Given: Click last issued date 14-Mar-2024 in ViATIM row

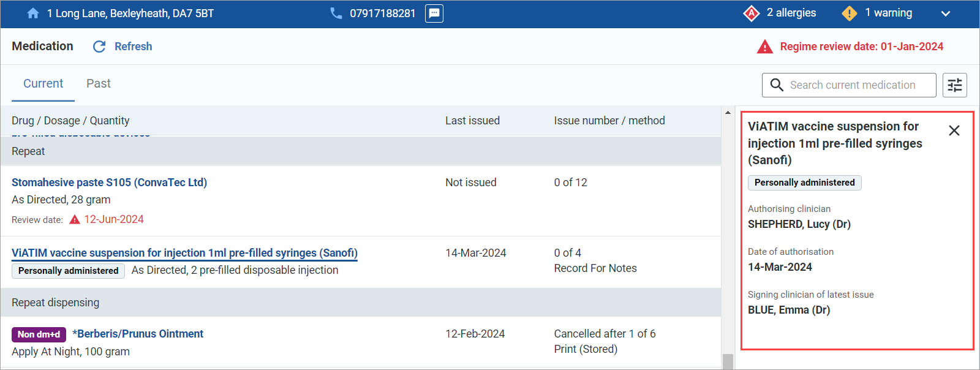Looking at the screenshot, I should 476,253.
